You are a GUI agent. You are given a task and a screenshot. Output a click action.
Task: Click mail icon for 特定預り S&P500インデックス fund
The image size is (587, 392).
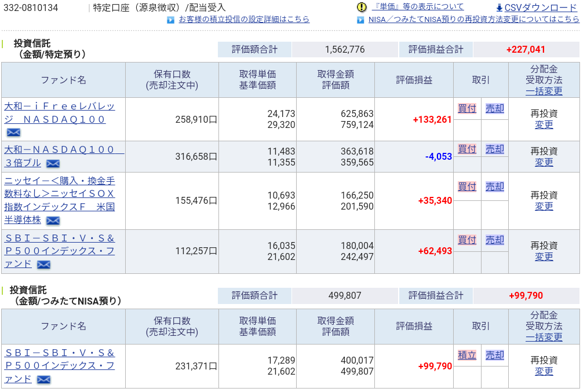coord(43,265)
